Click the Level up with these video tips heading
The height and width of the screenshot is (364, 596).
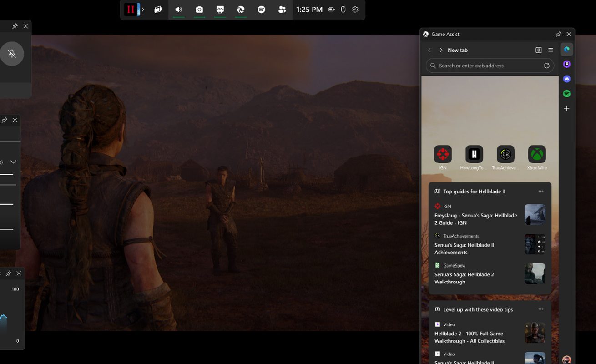478,309
